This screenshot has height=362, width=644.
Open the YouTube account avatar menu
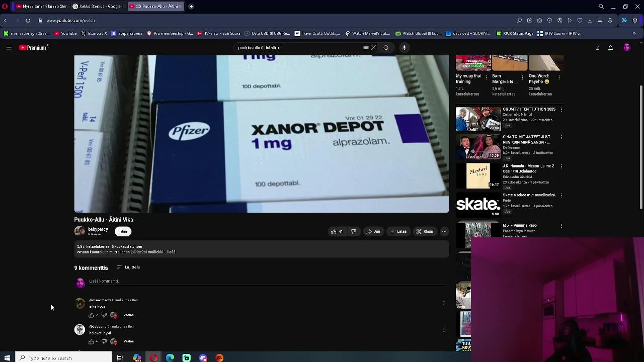pos(626,47)
